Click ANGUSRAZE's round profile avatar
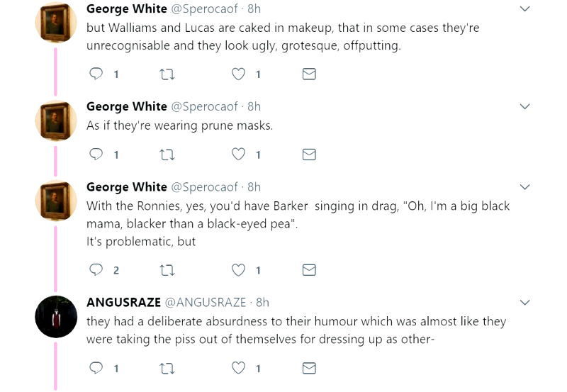 pos(56,317)
